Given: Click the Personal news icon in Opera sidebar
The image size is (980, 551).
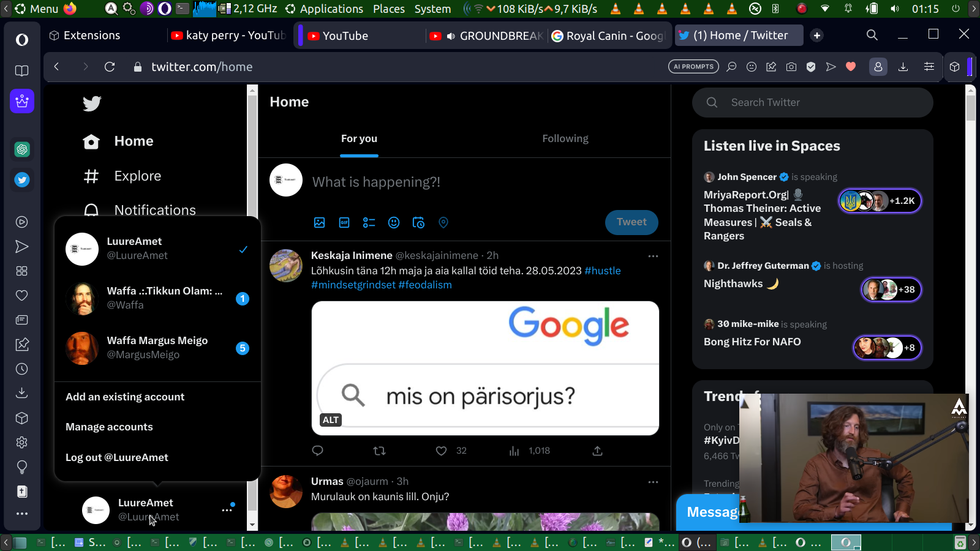Looking at the screenshot, I should pos(22,320).
